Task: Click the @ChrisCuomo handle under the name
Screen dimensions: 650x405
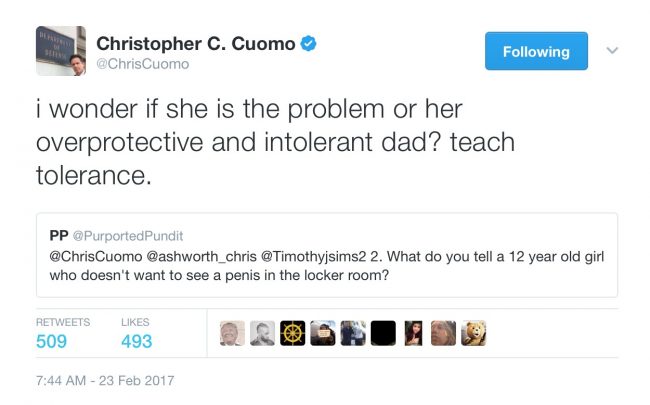Action: click(141, 64)
